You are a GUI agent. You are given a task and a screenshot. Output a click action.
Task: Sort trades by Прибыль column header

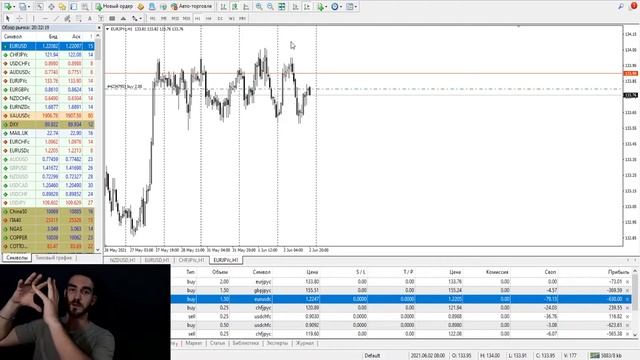618,272
